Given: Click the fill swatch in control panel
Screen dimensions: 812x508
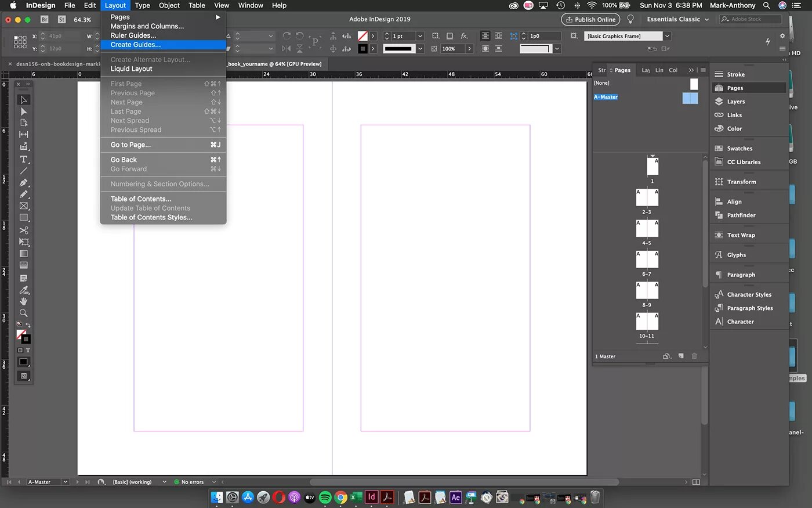Looking at the screenshot, I should pyautogui.click(x=362, y=36).
